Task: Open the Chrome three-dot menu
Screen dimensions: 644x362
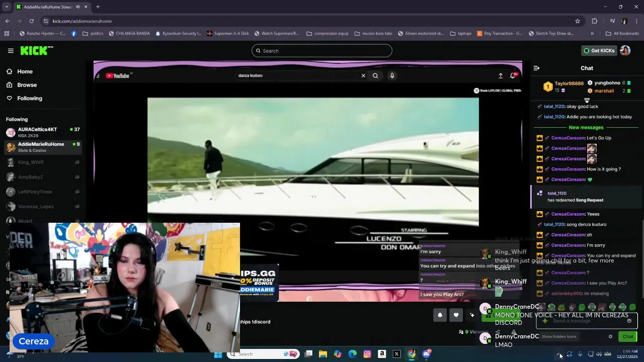Action: (637, 21)
